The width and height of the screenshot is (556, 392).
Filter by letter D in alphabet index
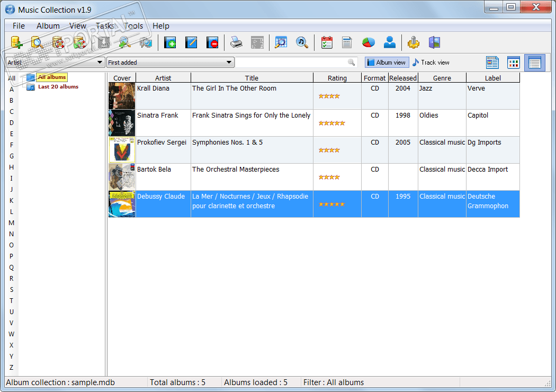11,123
